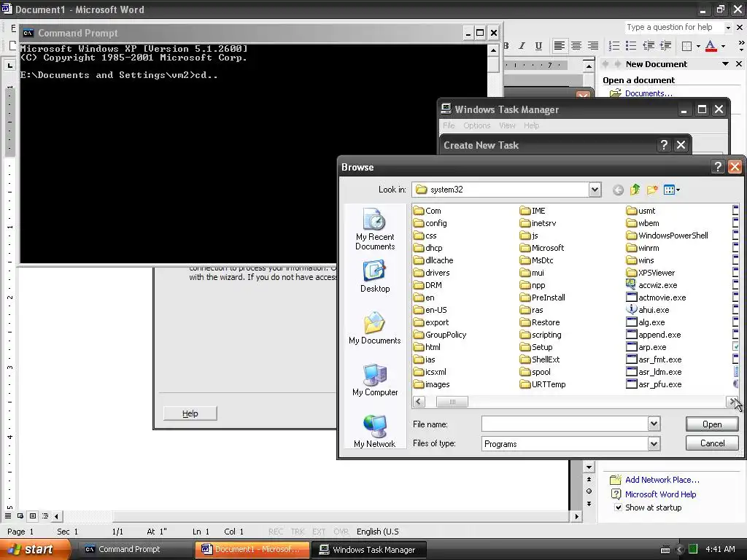Apply red font color in Word toolbar
747x560 pixels.
tap(711, 46)
